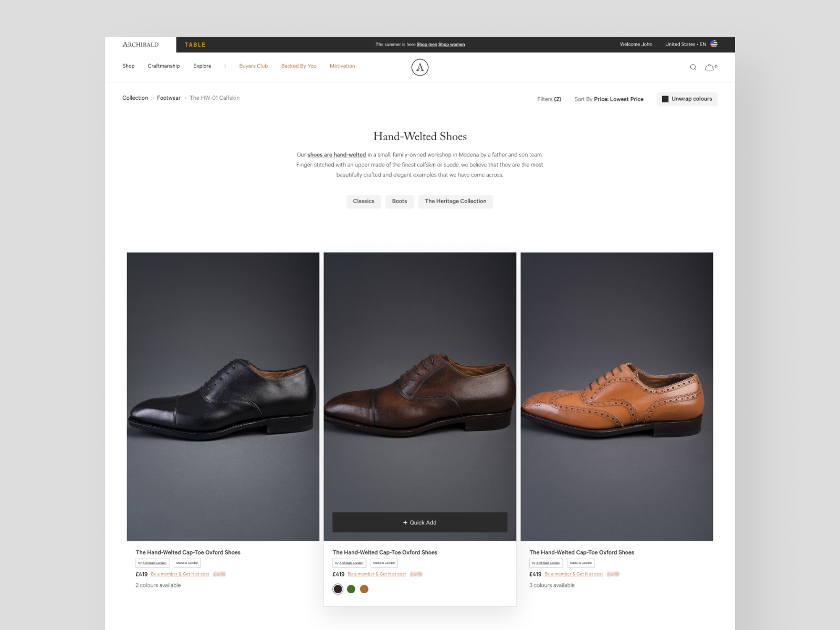Switch to the TABLE tab
This screenshot has width=840, height=630.
point(195,45)
